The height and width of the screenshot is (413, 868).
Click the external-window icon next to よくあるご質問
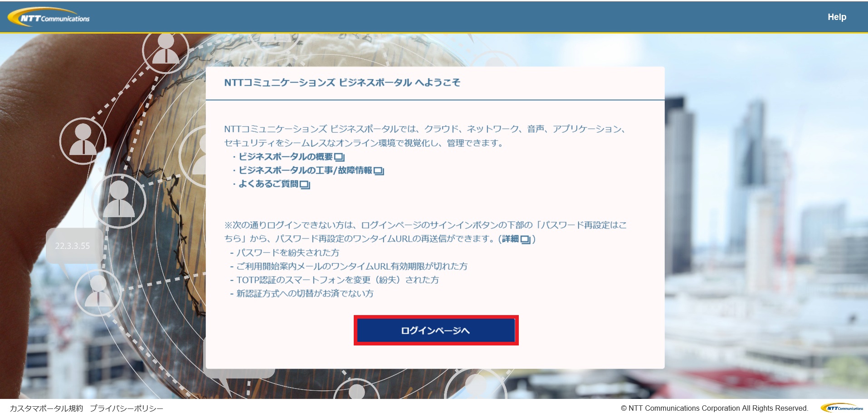coord(305,185)
